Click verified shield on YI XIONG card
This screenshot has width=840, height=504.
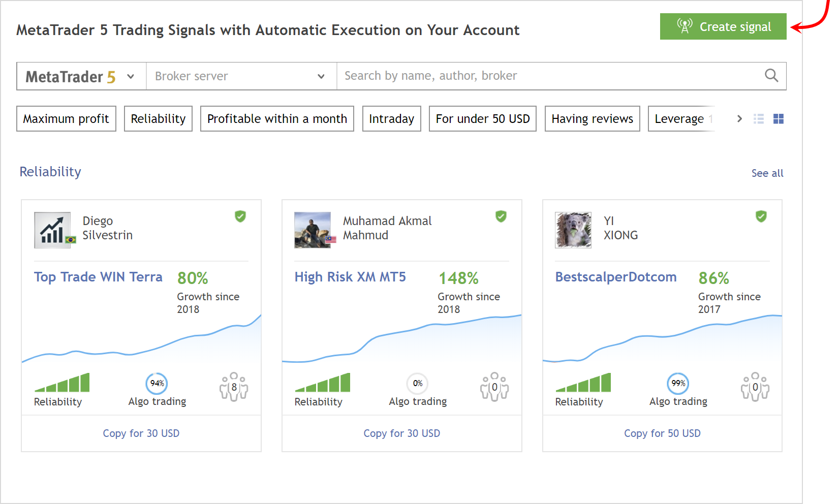tap(761, 216)
